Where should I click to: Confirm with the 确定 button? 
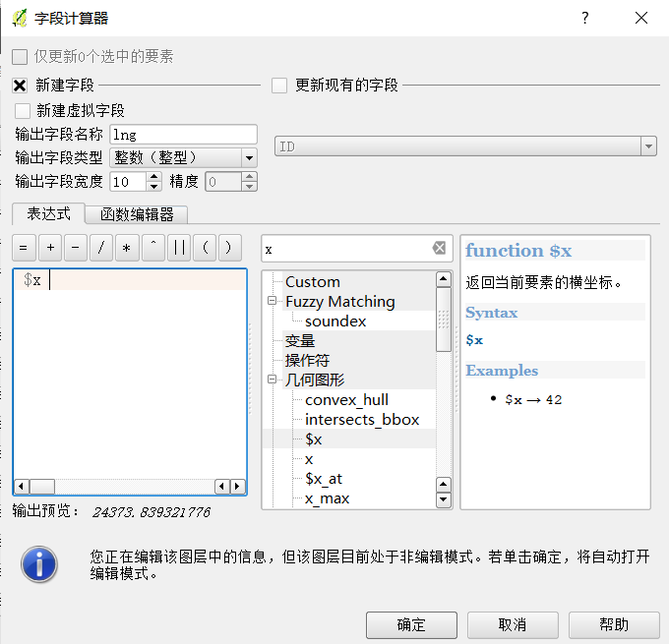click(x=411, y=624)
